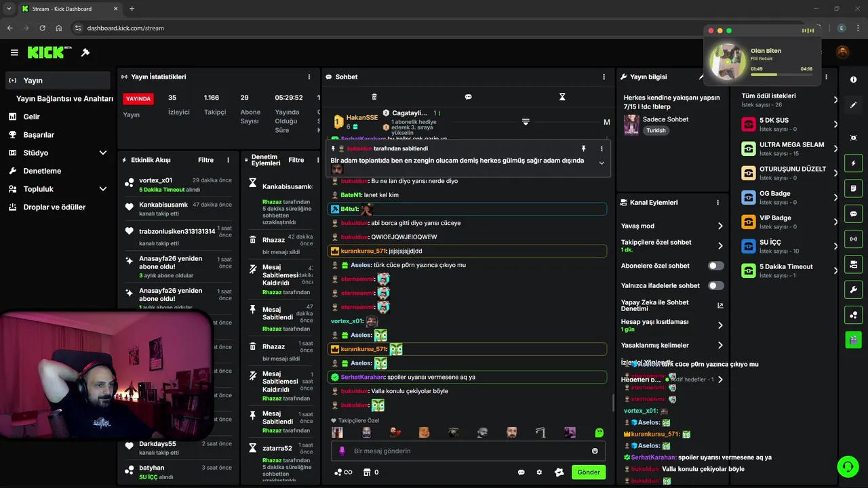Click the Turkish language tag

pos(656,130)
